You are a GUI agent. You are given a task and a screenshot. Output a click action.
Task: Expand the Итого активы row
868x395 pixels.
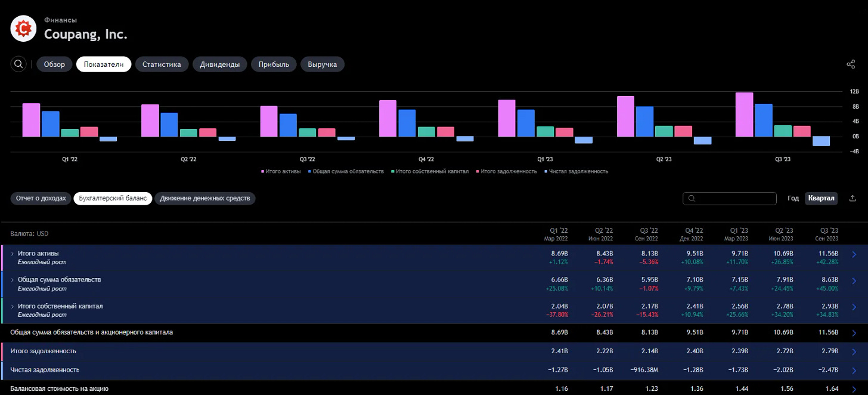tap(13, 254)
